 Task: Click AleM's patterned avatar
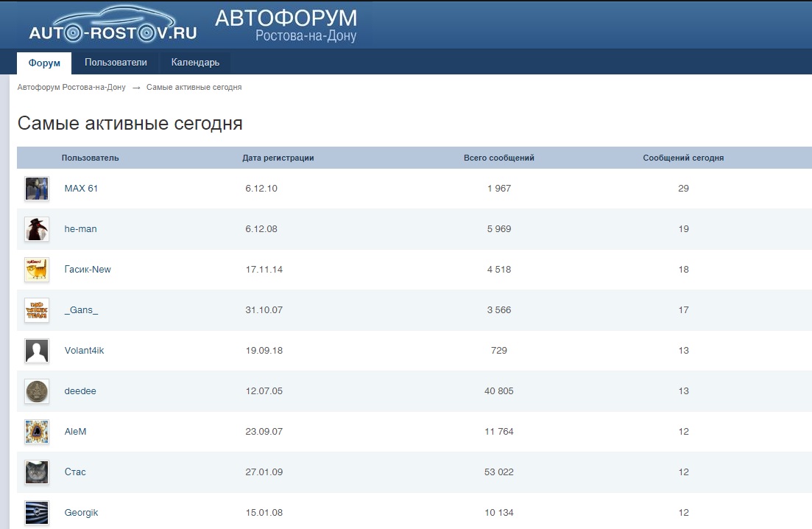tap(37, 432)
